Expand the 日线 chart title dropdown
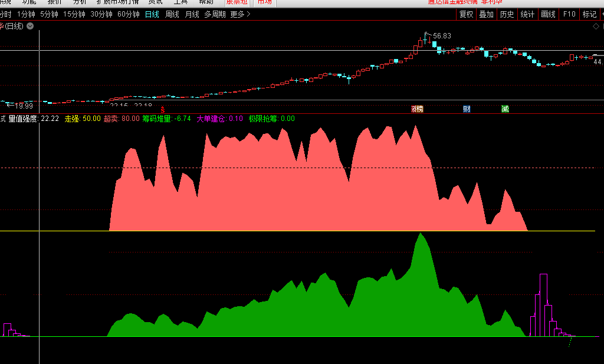 click(x=30, y=26)
